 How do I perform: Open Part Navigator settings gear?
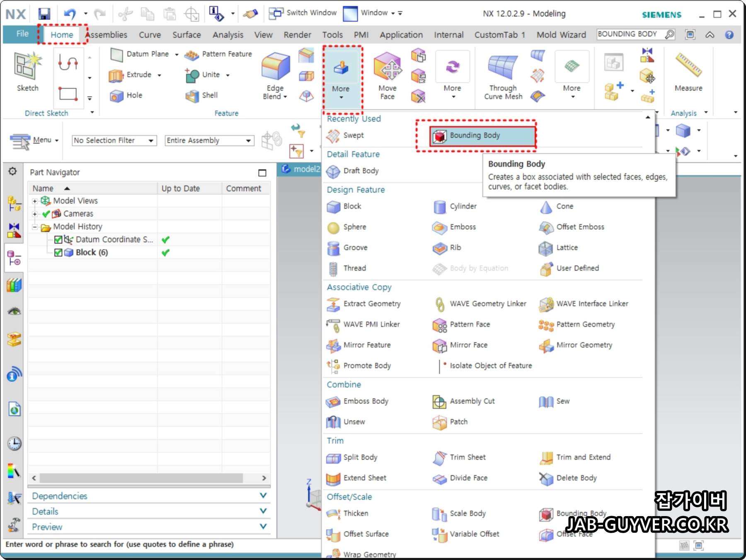coord(12,171)
